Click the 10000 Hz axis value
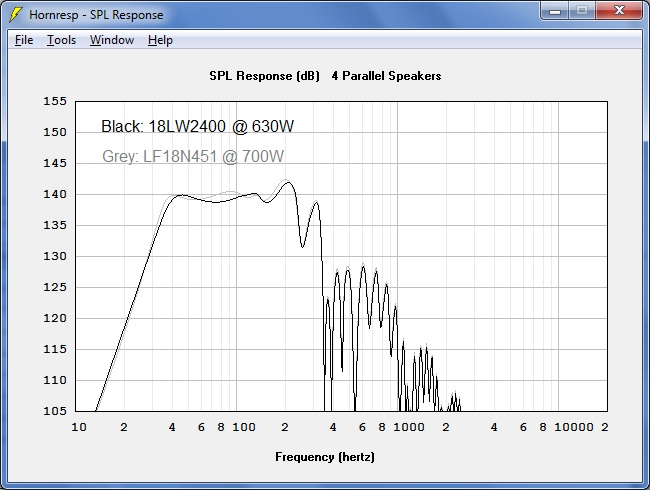 (x=574, y=427)
